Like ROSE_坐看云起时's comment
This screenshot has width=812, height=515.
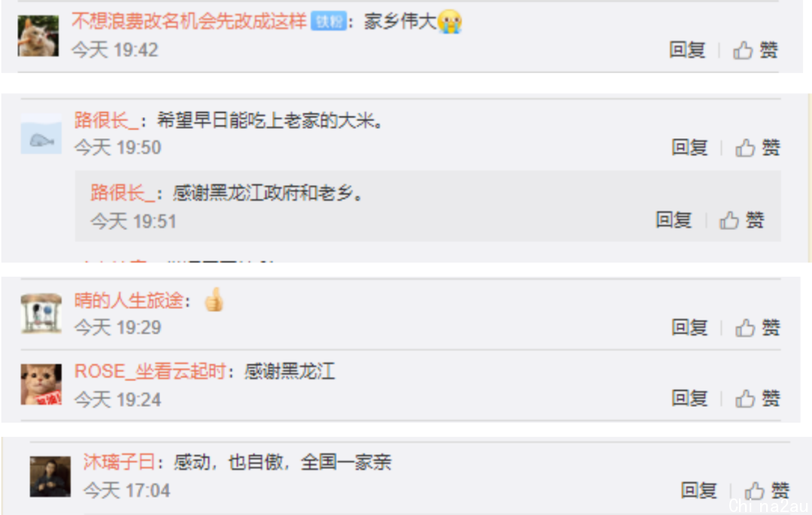point(757,398)
